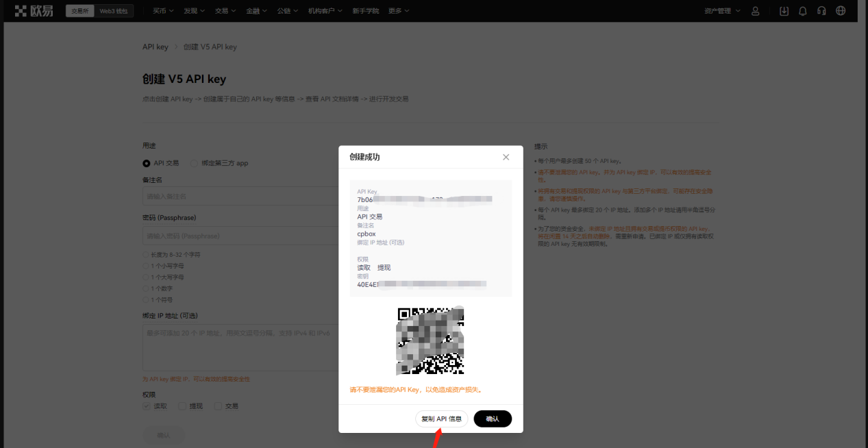Click the 每个用户最多创建 50 个 API key tip
Viewport: 868px width, 448px height.
(579, 161)
